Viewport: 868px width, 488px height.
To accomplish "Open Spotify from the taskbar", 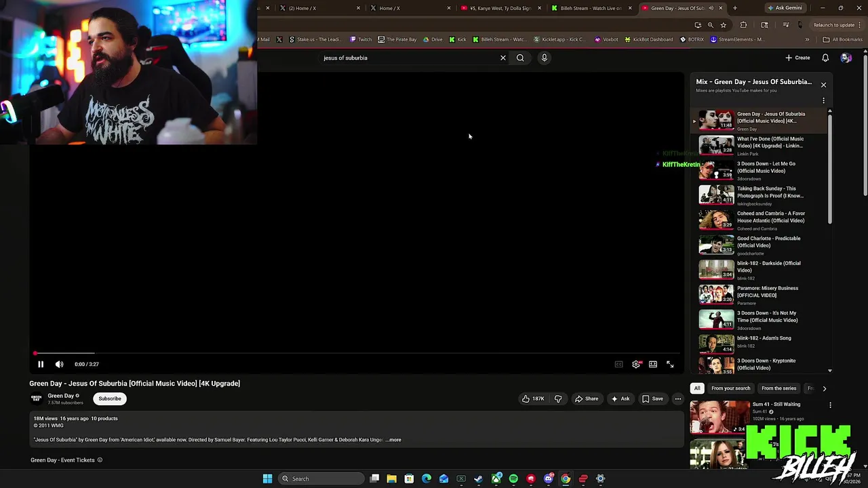I will (x=513, y=479).
